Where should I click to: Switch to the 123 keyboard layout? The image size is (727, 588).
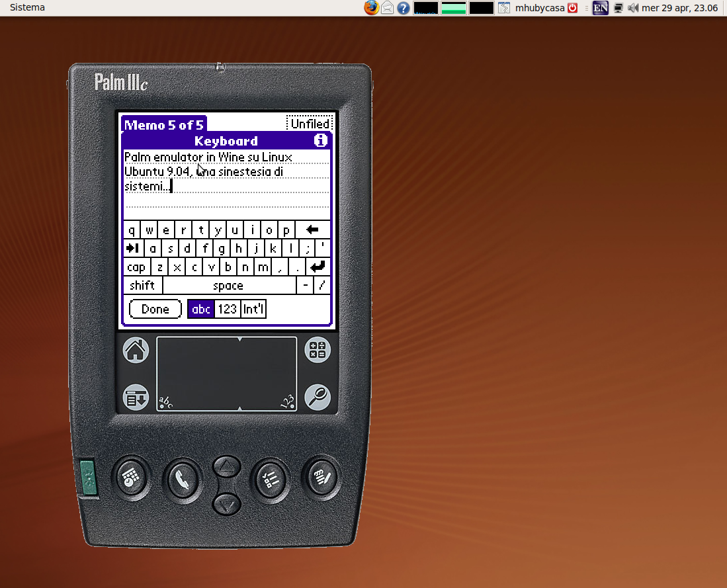coord(227,310)
